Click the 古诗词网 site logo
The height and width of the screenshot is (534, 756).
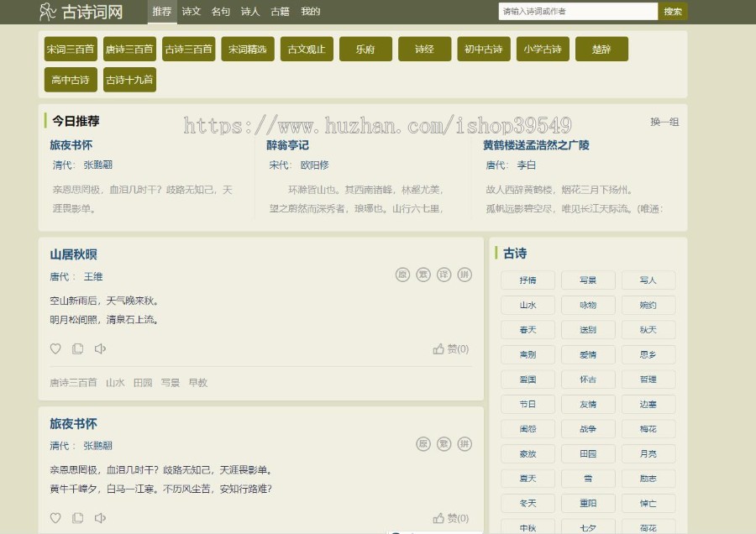(81, 12)
